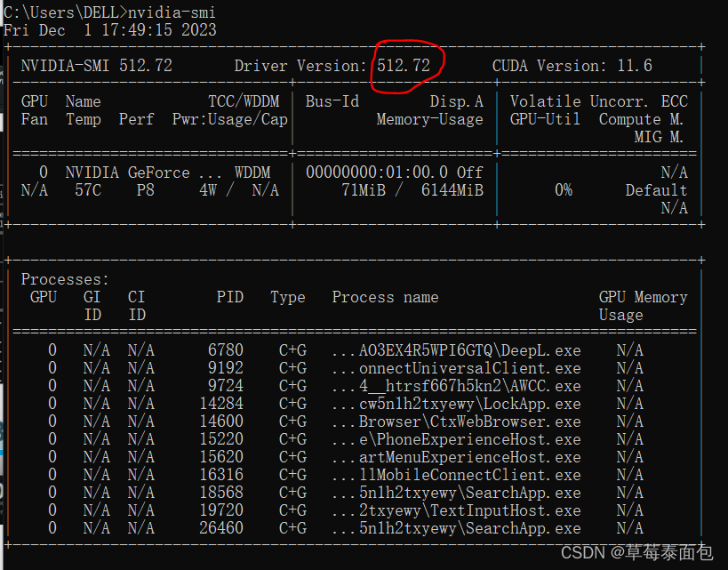Click the compute mode value 'Default'
Viewport: 728px width, 570px height.
tap(656, 190)
